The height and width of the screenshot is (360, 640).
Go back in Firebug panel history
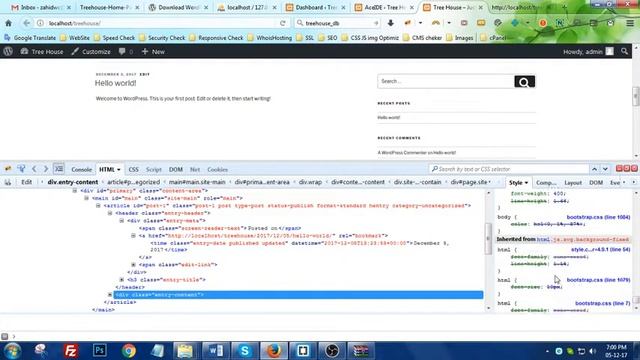pos(34,169)
